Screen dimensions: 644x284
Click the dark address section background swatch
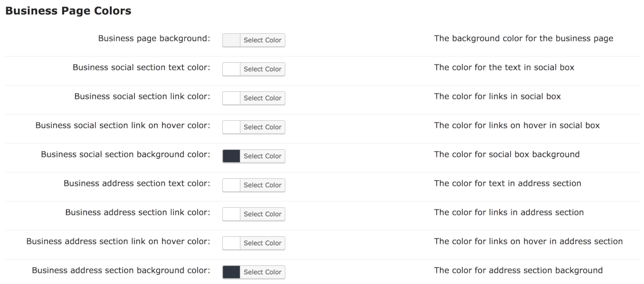(x=231, y=272)
